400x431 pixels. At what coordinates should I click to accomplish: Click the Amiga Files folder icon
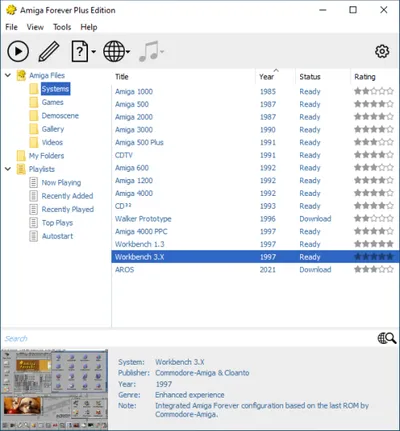pos(21,75)
